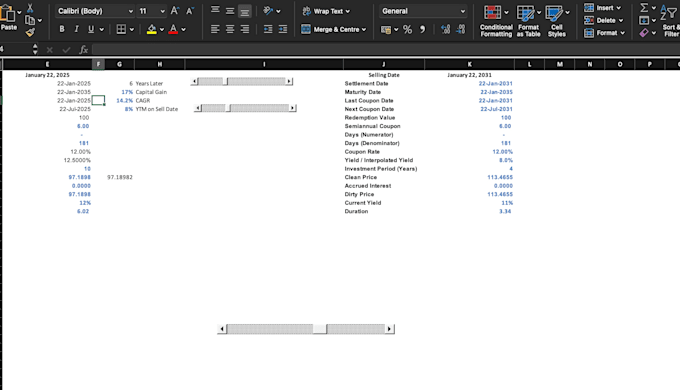Cancel formula entry with X icon
The image size is (680, 390).
click(x=49, y=50)
